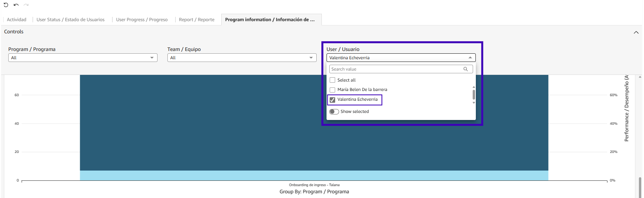This screenshot has width=644, height=198.
Task: Click the user list scroll down arrow
Action: pos(474,103)
